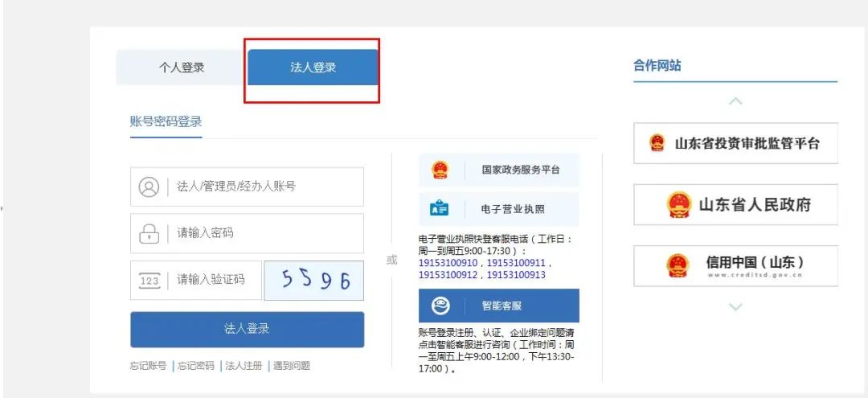Image resolution: width=868 pixels, height=398 pixels.
Task: Click the 法人注册 registration link
Action: coord(244,366)
